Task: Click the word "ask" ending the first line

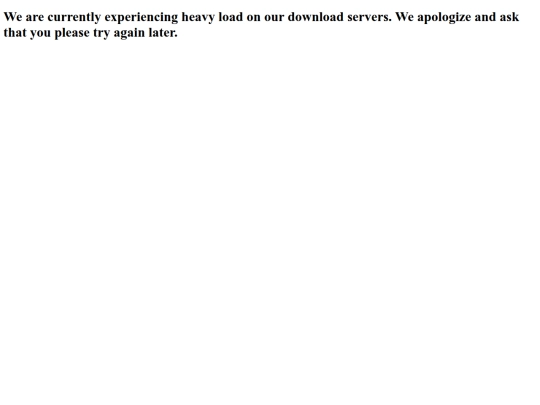Action: 509,17
